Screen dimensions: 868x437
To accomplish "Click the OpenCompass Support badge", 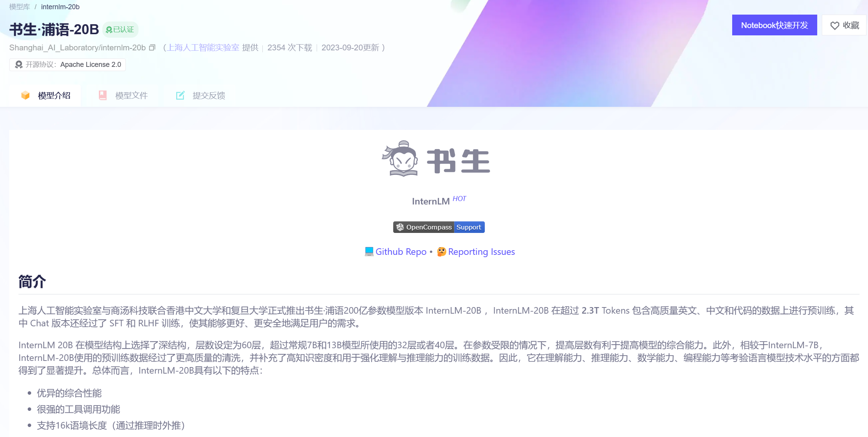I will tap(439, 227).
